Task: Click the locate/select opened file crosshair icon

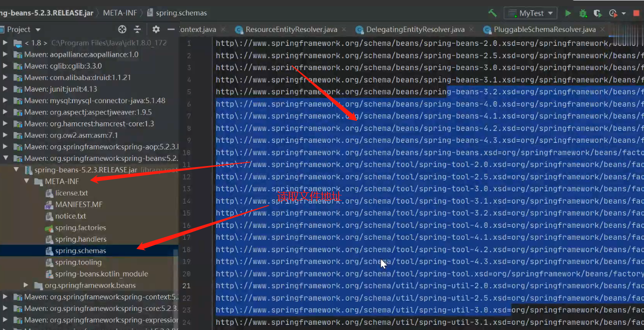Action: (122, 29)
